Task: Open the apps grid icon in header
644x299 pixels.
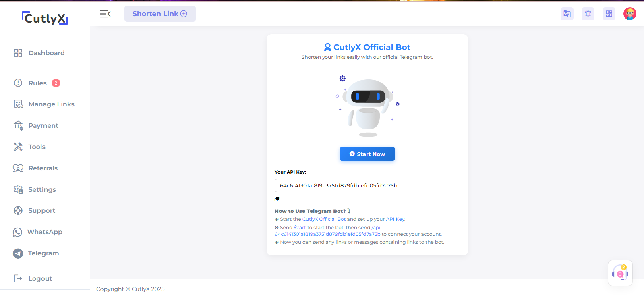Action: pos(609,14)
